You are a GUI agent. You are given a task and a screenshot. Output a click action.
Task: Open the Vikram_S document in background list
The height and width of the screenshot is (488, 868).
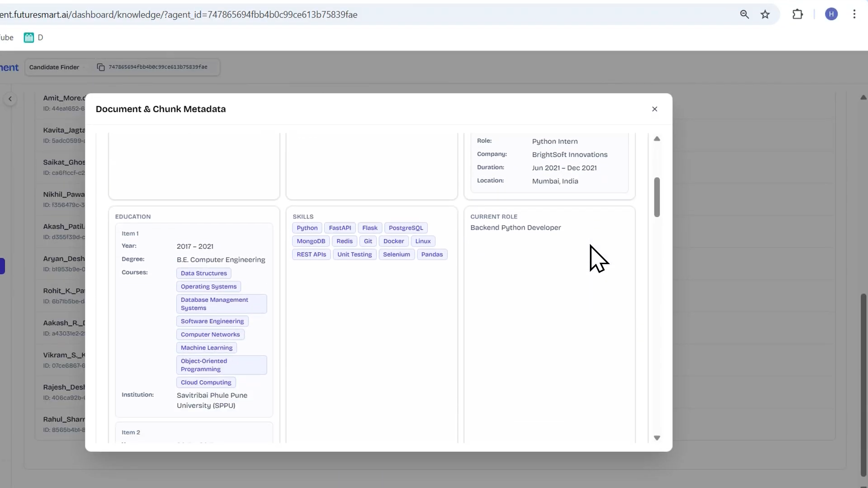64,355
